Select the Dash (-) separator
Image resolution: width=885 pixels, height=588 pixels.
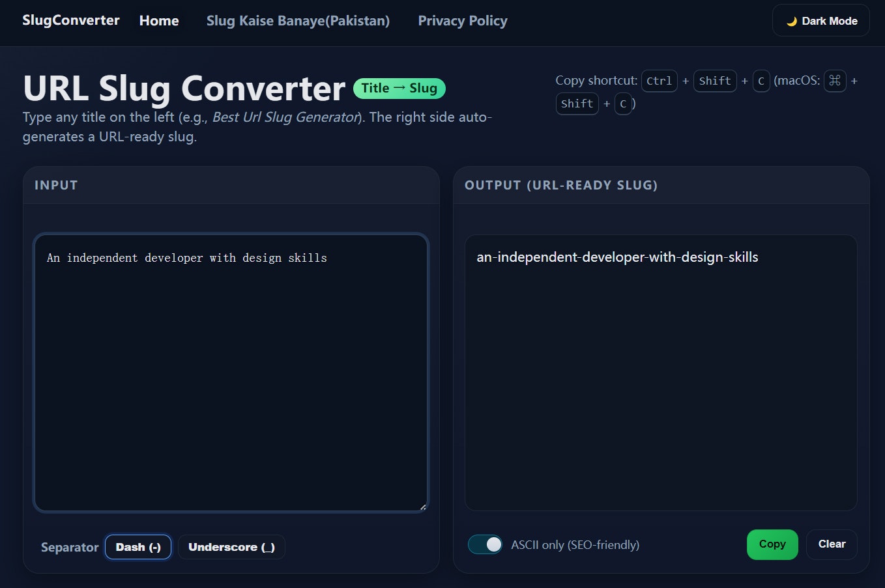tap(138, 547)
